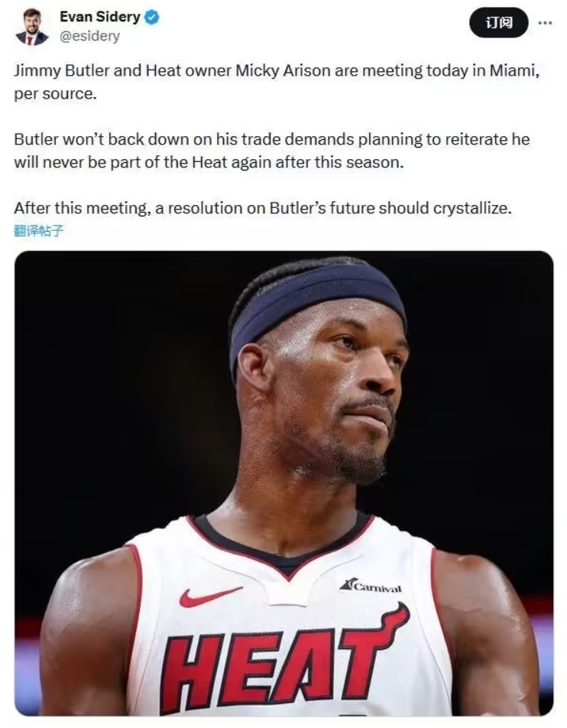Image resolution: width=567 pixels, height=728 pixels.
Task: Click the Carnival sponsor logo on jersey
Action: 371,586
